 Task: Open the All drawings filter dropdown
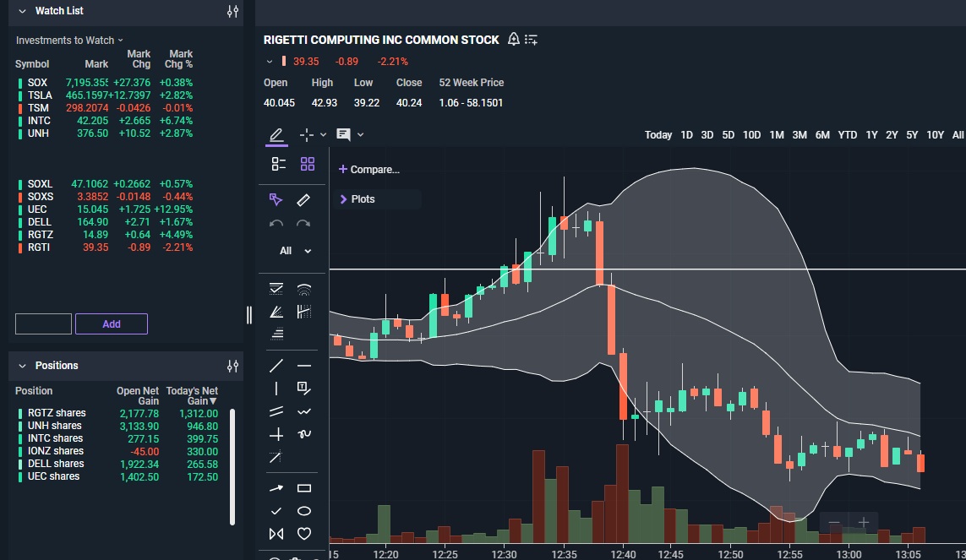[x=295, y=251]
